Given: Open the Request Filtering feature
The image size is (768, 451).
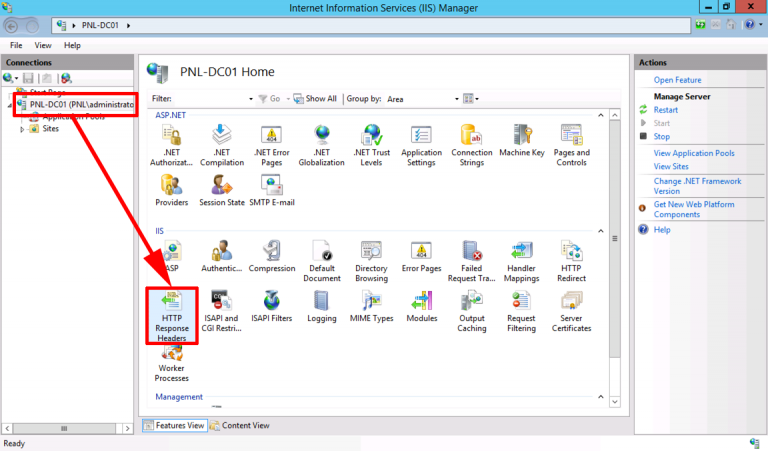Looking at the screenshot, I should pos(521,311).
